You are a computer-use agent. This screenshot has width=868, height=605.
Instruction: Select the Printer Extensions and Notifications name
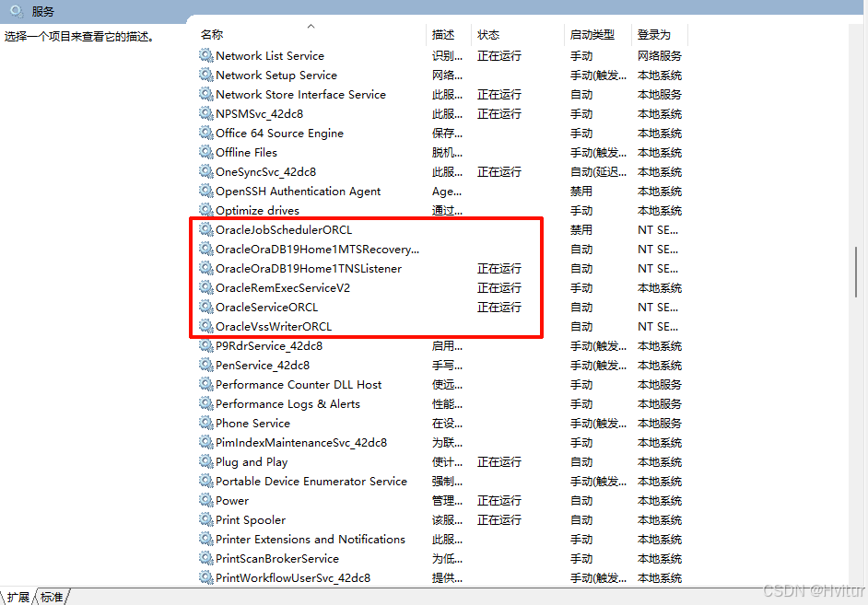tap(311, 540)
